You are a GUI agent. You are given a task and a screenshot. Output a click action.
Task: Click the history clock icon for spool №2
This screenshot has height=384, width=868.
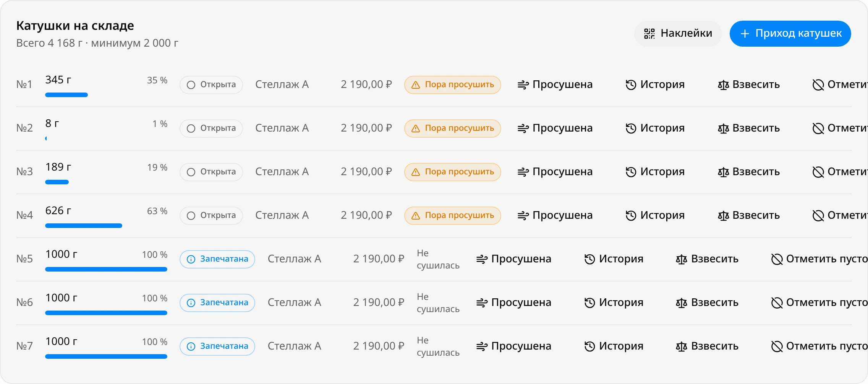[631, 129]
